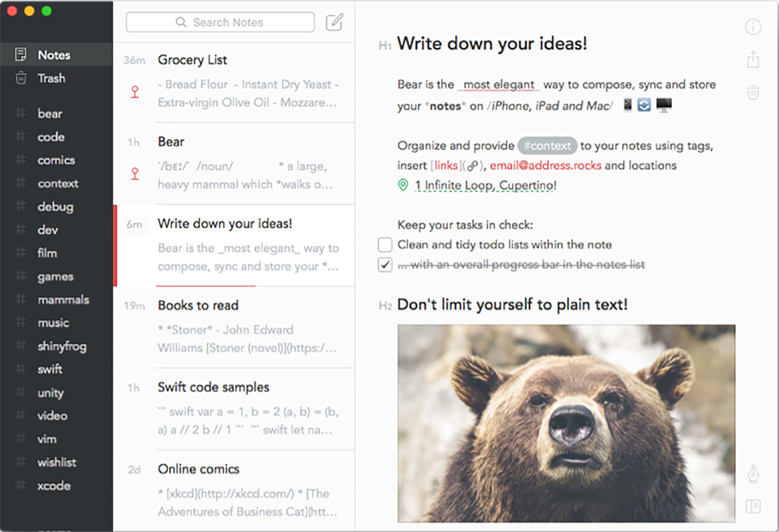Click the blue sync emoji icon

(x=644, y=105)
